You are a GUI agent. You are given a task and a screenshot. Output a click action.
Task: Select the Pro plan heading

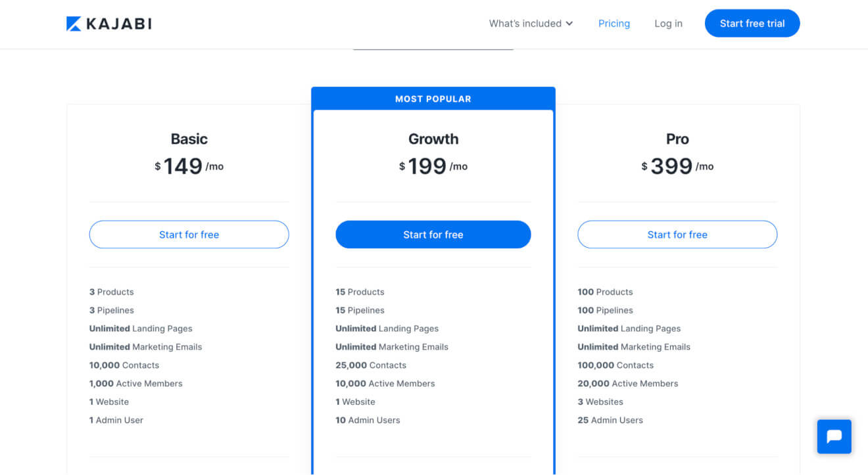(x=677, y=139)
